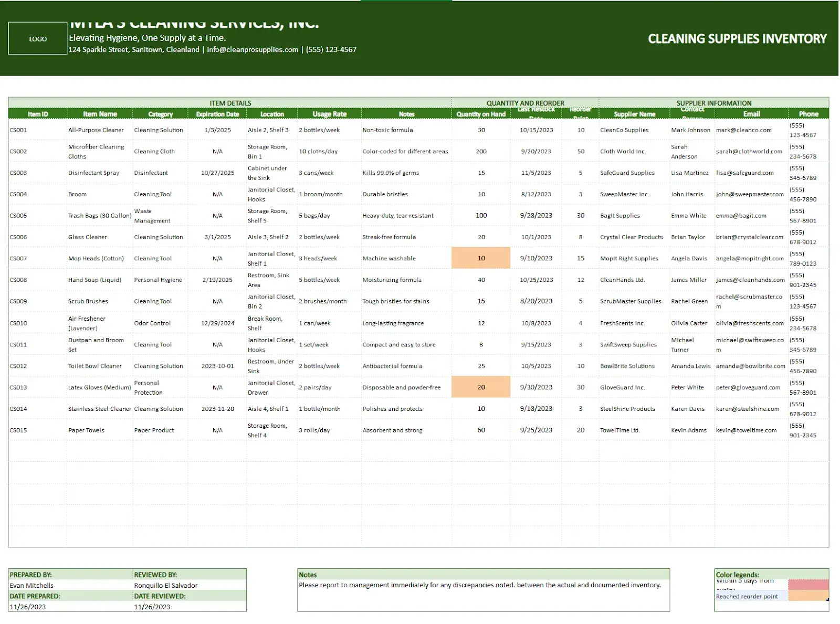The image size is (840, 624).
Task: Click the Paper Towels item name cell
Action: [x=86, y=430]
